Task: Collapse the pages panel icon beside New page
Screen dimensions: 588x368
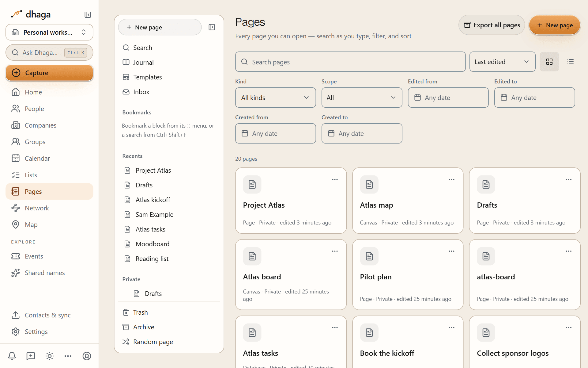Action: (x=212, y=27)
